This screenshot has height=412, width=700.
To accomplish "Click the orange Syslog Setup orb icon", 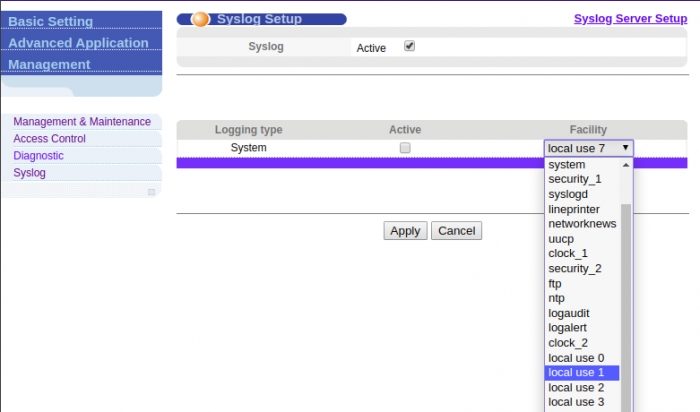I will point(200,19).
